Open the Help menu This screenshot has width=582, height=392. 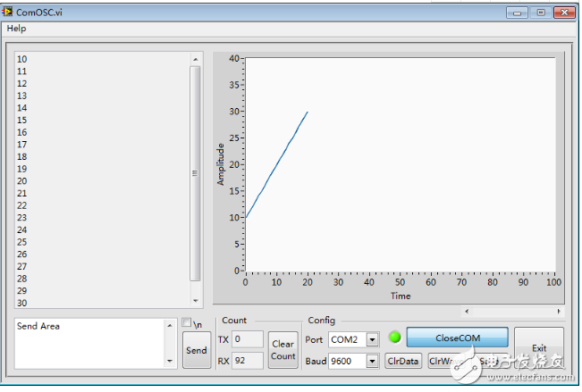pos(17,29)
